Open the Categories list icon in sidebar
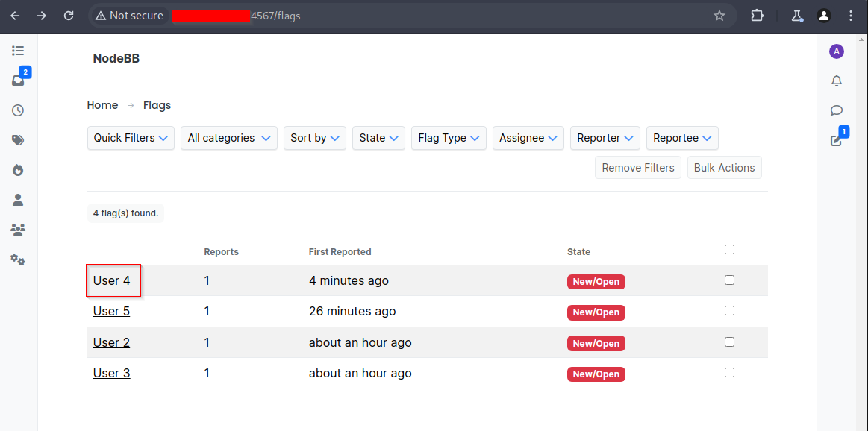Screen dimensions: 868x431 [x=18, y=51]
